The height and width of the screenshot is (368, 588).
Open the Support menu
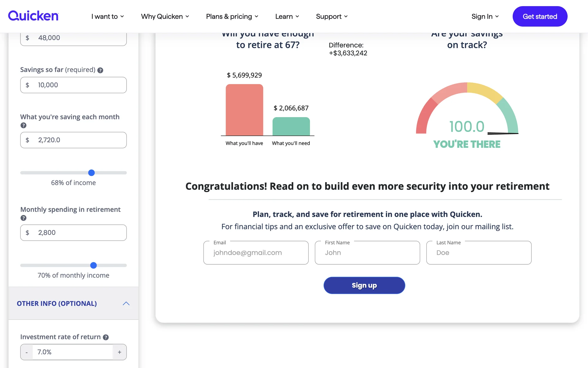tap(331, 16)
